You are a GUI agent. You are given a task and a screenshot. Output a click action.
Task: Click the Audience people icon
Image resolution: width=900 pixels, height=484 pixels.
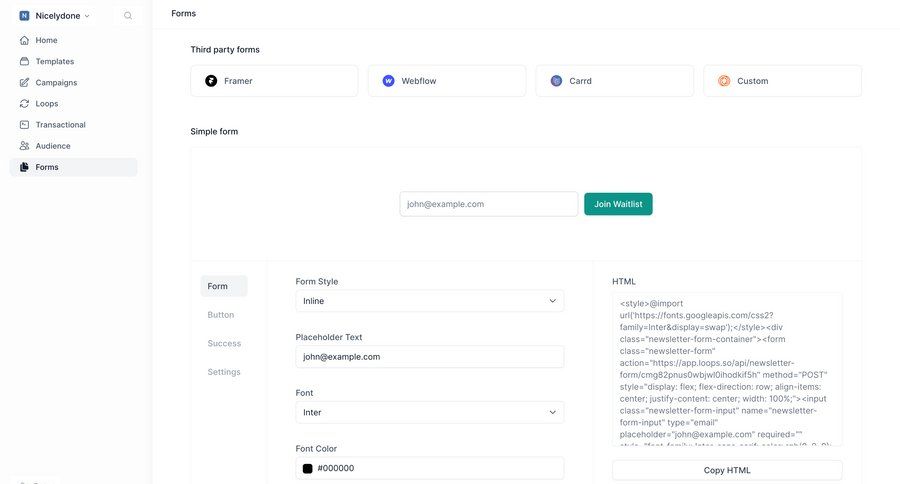25,146
